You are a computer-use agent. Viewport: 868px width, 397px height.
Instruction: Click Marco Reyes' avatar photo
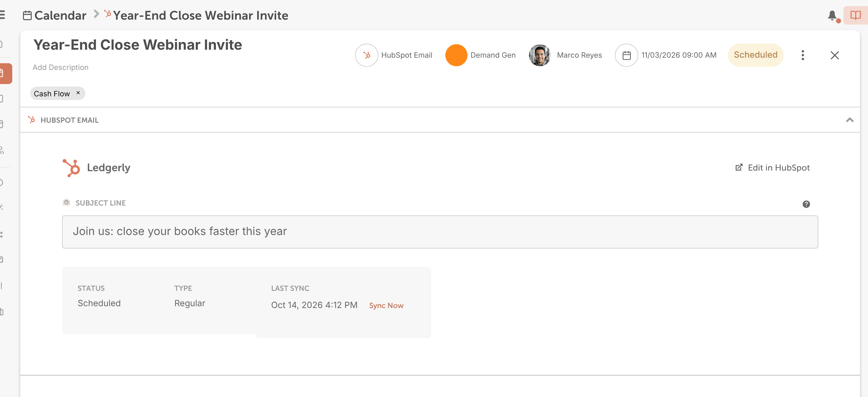540,55
